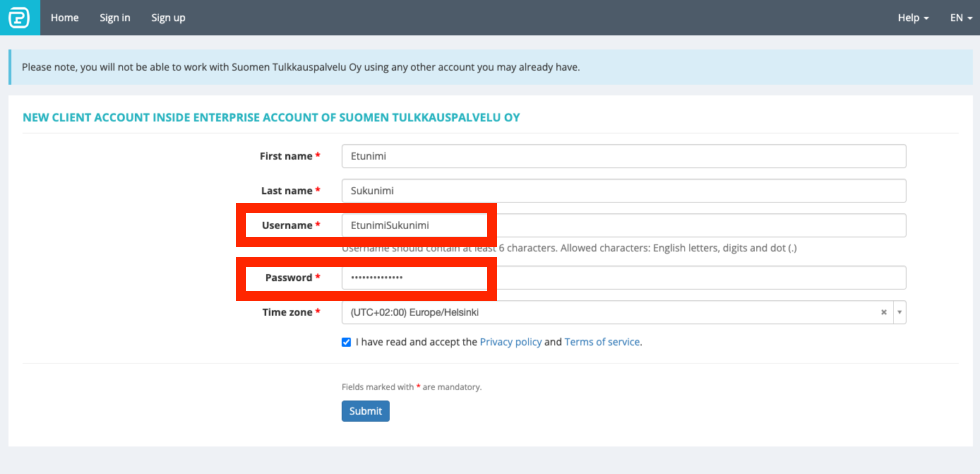Screen dimensions: 980x474
Task: Click into the Username field
Action: click(x=624, y=225)
